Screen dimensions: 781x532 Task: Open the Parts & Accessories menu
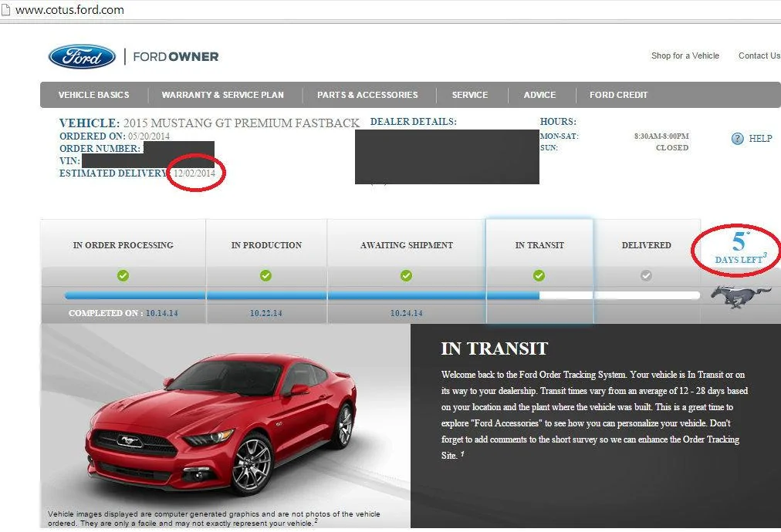[x=367, y=95]
